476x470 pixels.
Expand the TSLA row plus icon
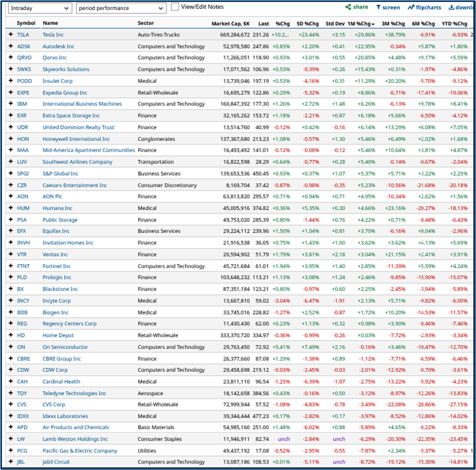coord(11,34)
